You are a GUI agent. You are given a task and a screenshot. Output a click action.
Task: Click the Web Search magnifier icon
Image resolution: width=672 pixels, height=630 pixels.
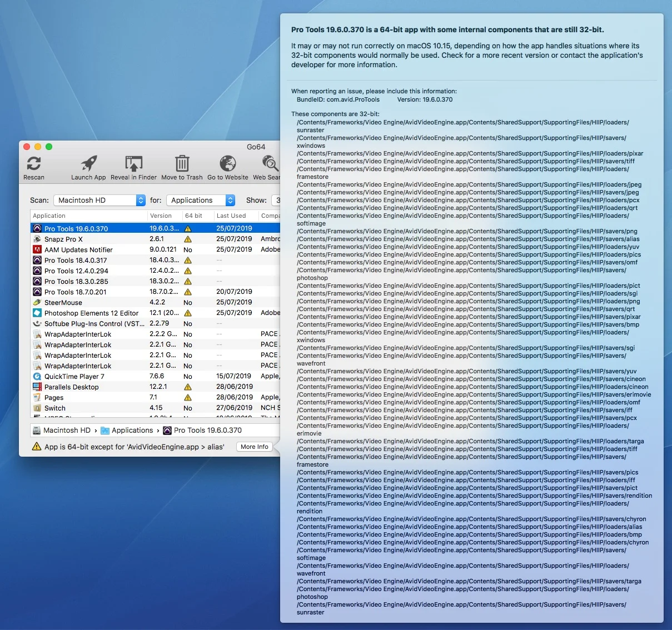271,163
